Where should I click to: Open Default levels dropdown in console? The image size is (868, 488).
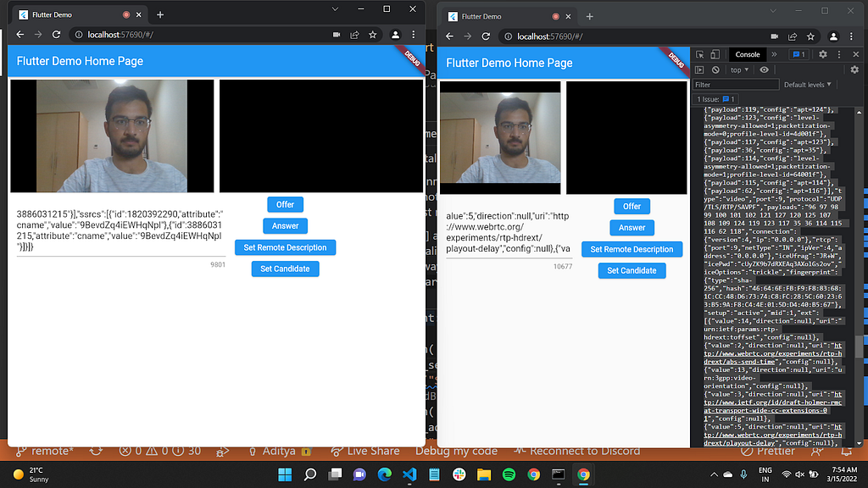[808, 85]
